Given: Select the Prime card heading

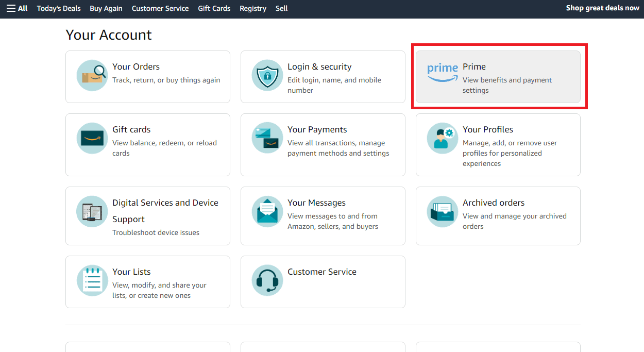Looking at the screenshot, I should point(474,66).
